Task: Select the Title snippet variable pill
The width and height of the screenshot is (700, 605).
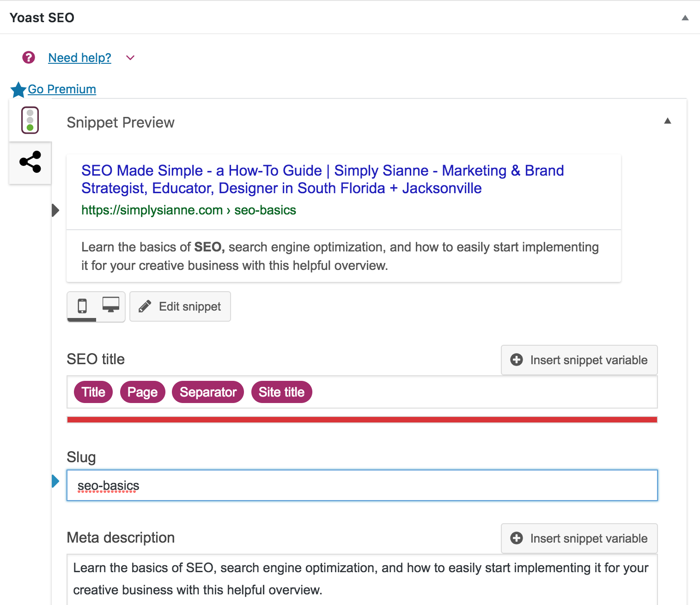Action: point(93,392)
